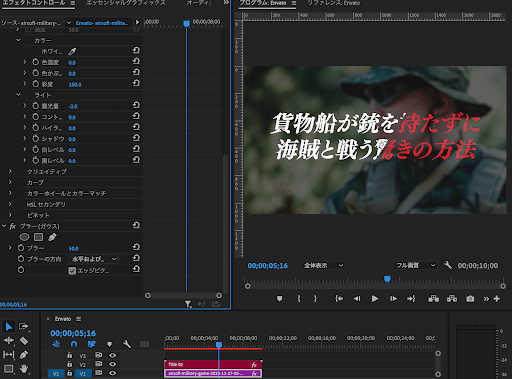Step forward one frame
This screenshot has width=512, height=379.
click(393, 299)
